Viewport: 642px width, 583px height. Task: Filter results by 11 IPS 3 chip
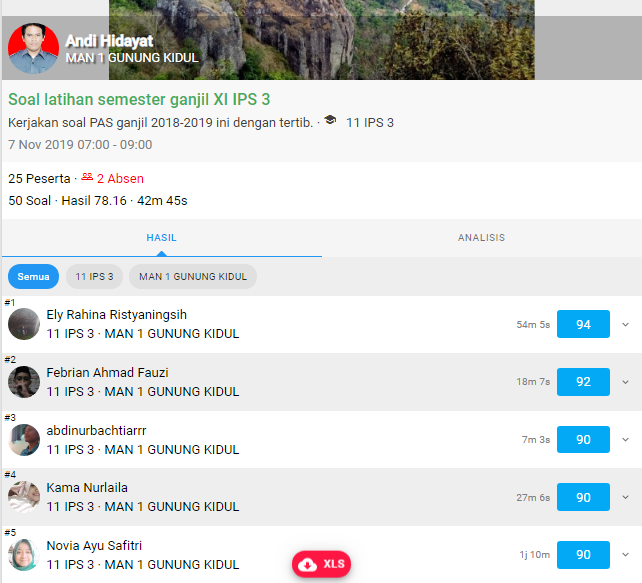(x=95, y=276)
